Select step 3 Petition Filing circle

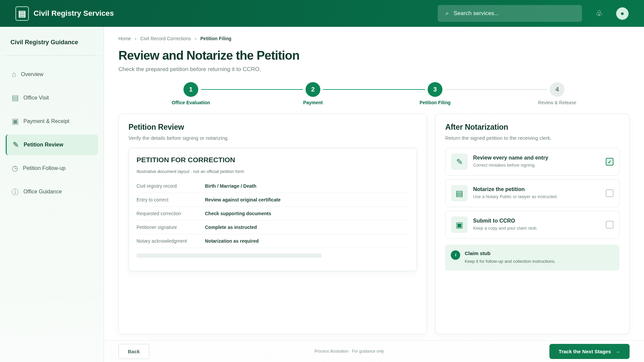tap(435, 89)
